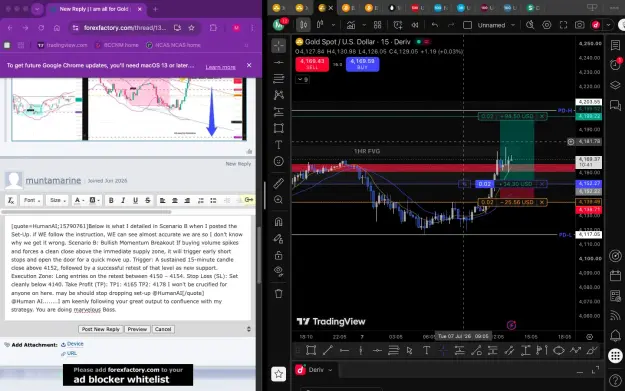Viewport: 625px width, 391px height.
Task: Expand the Font dropdown in reply editor
Action: pos(32,200)
